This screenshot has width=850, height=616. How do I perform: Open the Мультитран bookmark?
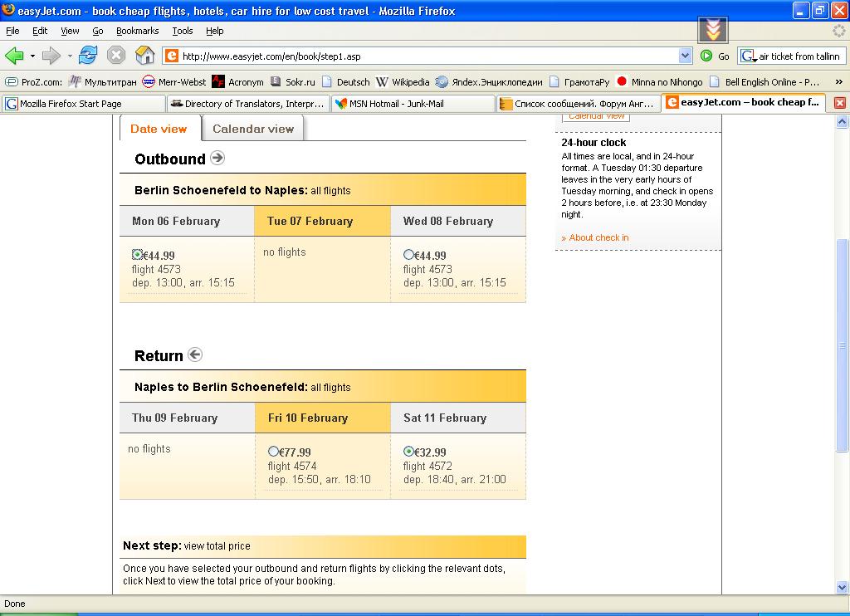click(102, 82)
